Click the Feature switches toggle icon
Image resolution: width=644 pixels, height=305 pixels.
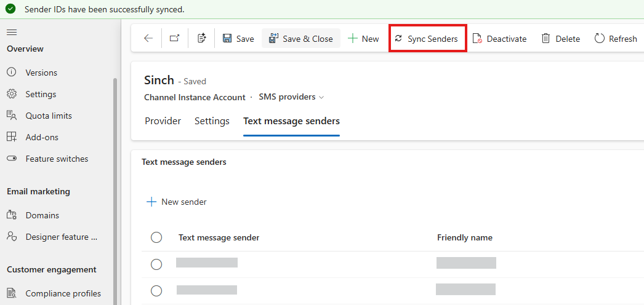pyautogui.click(x=12, y=159)
